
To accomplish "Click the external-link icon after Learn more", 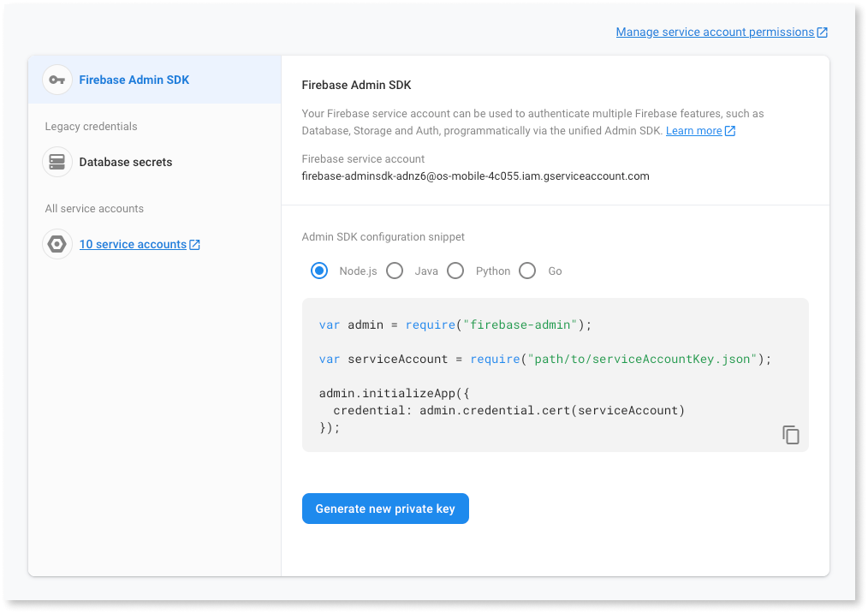I will [728, 130].
